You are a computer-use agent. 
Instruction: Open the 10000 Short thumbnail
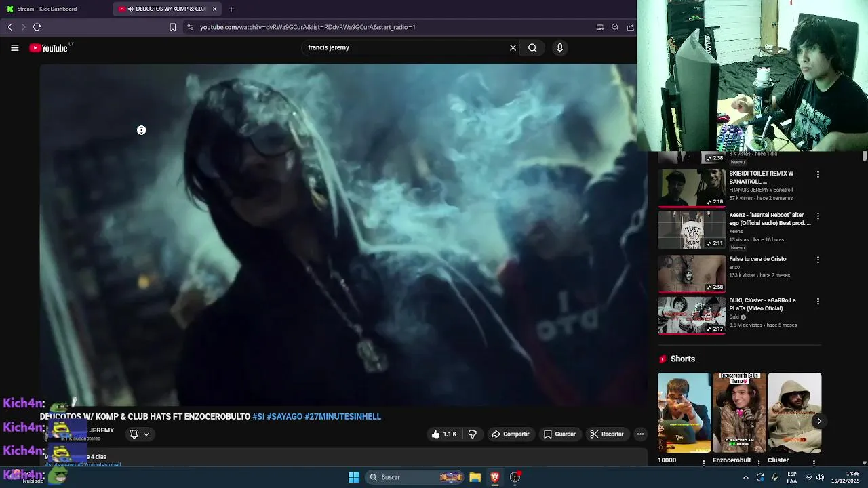click(x=684, y=413)
